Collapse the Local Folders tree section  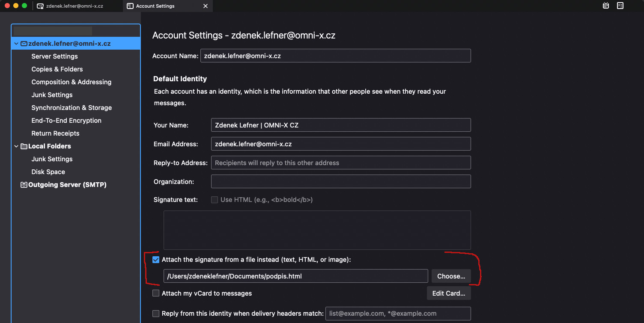tap(16, 146)
